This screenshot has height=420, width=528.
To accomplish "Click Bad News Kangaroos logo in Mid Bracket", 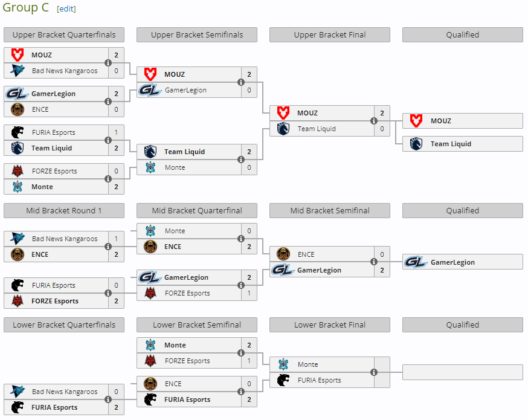I will (x=18, y=239).
